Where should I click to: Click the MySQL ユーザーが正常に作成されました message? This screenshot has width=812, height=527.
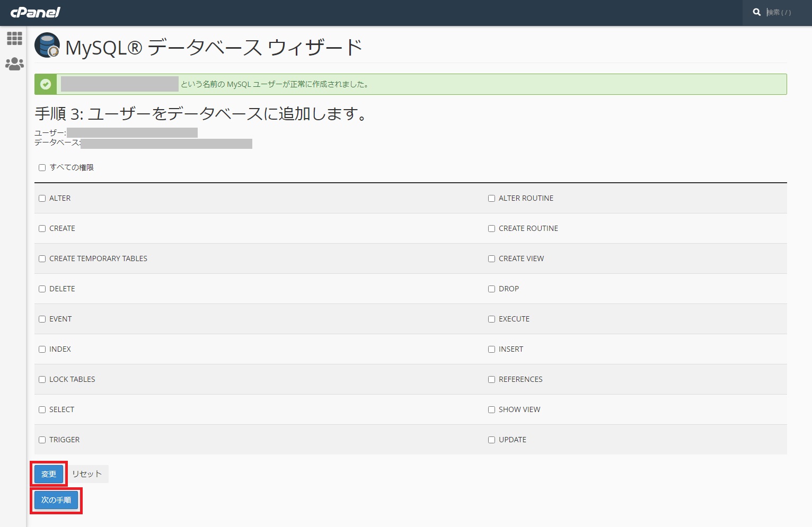[275, 84]
